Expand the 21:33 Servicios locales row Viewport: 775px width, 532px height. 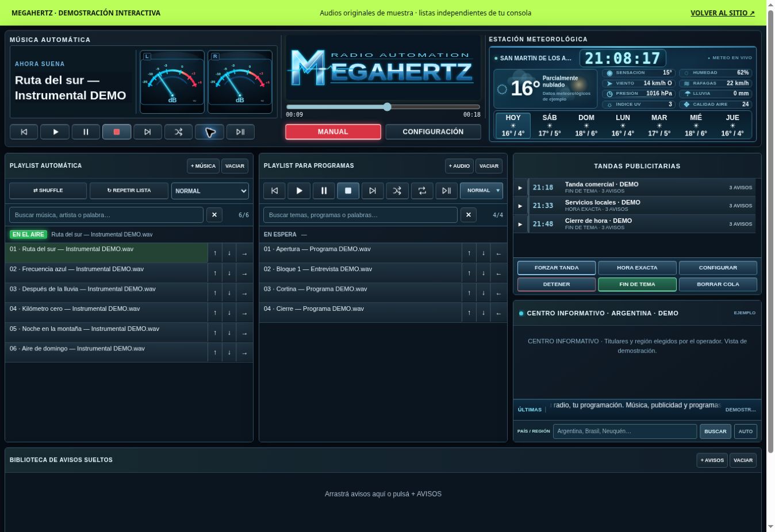pos(520,206)
